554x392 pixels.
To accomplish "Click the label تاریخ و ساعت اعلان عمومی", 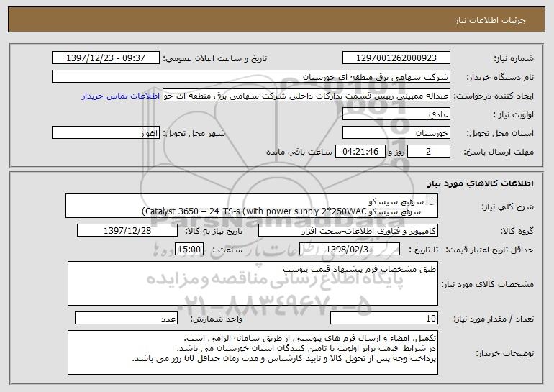I will (215, 58).
